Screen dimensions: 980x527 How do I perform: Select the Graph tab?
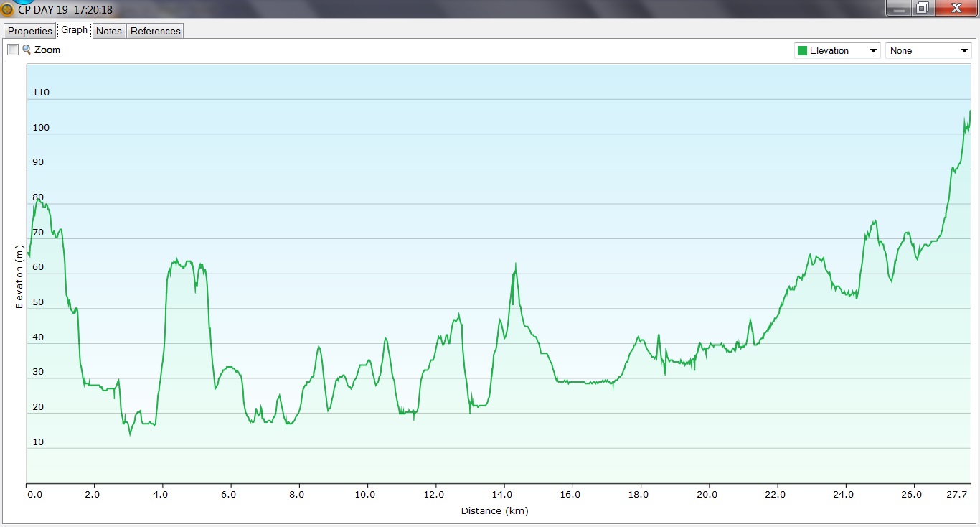click(x=74, y=30)
